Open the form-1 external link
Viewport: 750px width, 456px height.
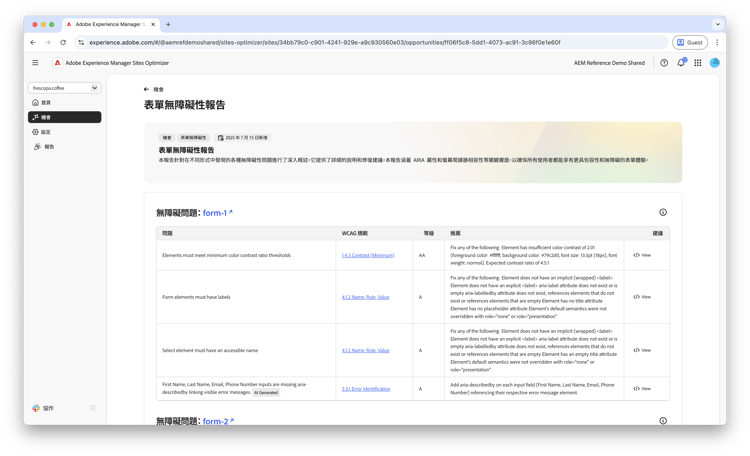click(218, 213)
